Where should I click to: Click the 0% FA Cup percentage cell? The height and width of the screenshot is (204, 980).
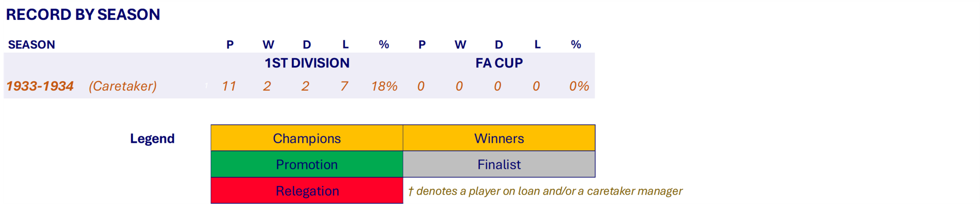point(579,86)
